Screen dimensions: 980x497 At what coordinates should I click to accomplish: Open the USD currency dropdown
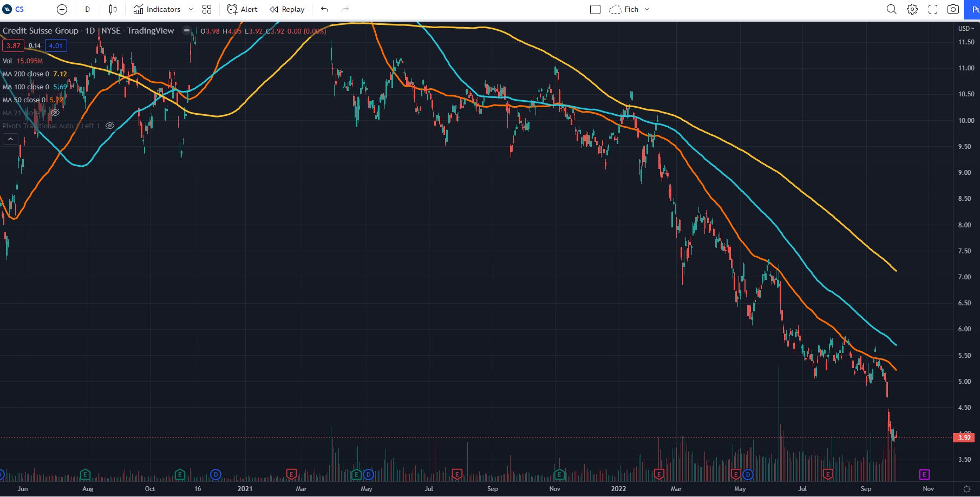[966, 28]
